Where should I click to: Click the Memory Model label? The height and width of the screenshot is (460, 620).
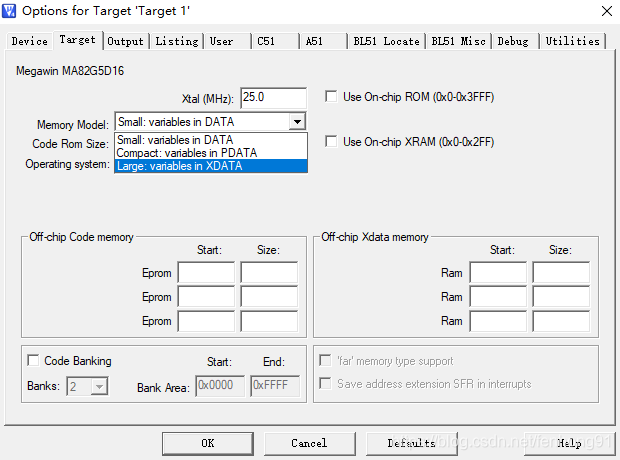tap(73, 125)
